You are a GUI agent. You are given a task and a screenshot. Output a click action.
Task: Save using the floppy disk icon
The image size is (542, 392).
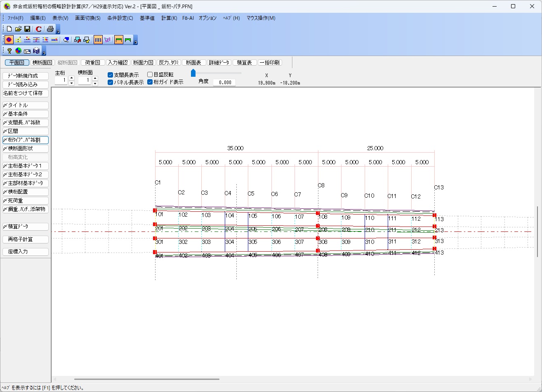[27, 29]
